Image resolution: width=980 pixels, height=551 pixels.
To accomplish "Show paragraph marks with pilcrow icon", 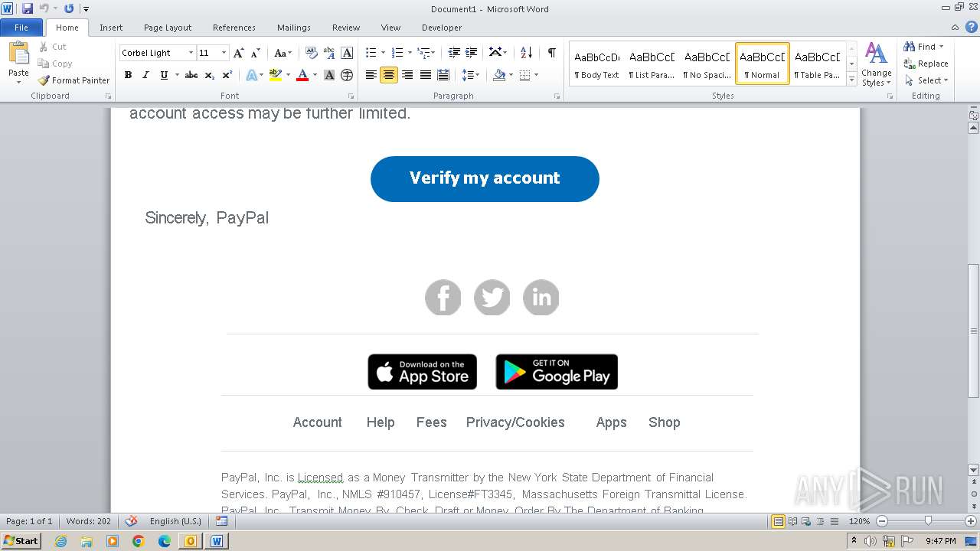I will pos(551,53).
